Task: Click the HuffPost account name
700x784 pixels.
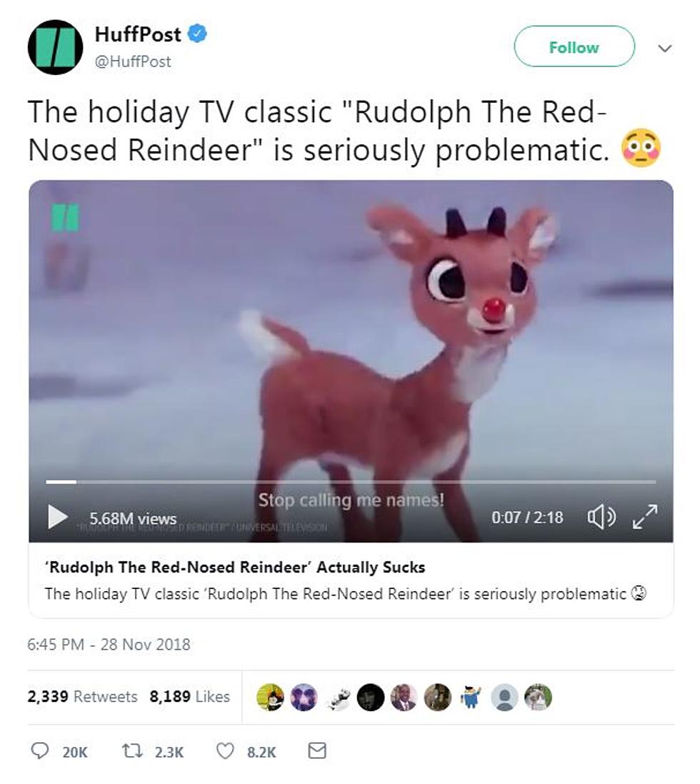Action: click(138, 34)
